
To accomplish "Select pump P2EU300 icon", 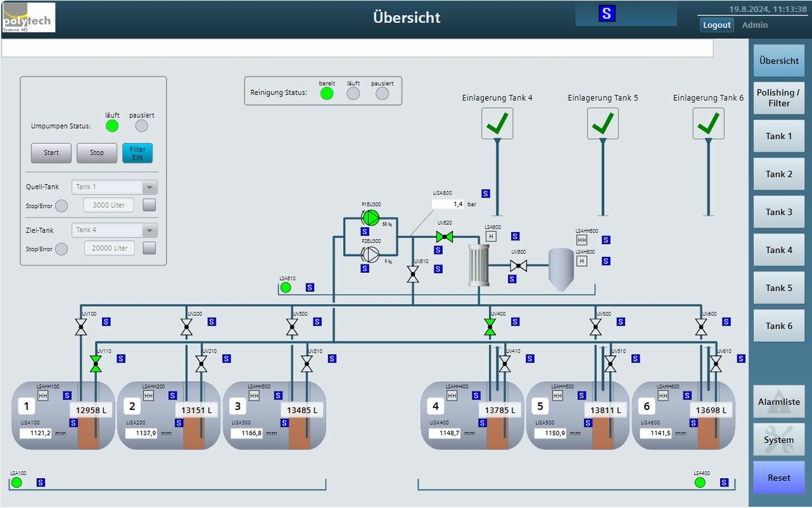I will click(x=370, y=255).
